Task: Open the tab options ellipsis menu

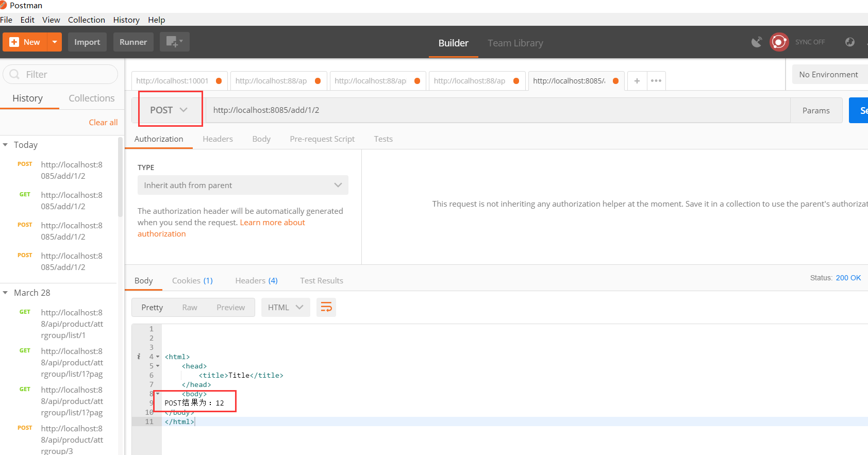Action: [656, 81]
